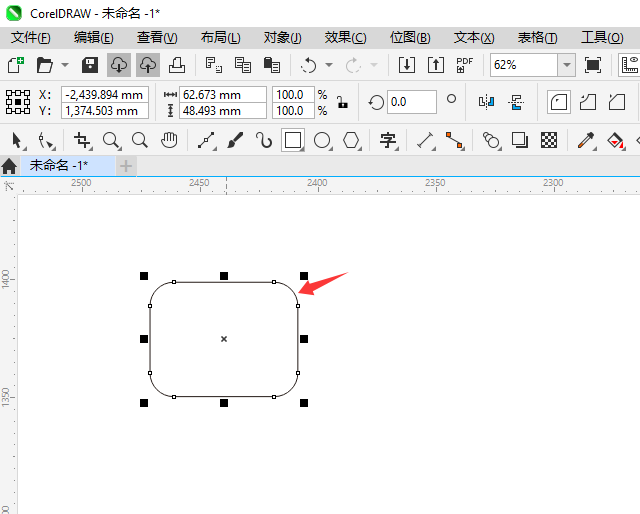The height and width of the screenshot is (514, 640).
Task: Select the Interactive Fill bucket tool
Action: point(616,140)
